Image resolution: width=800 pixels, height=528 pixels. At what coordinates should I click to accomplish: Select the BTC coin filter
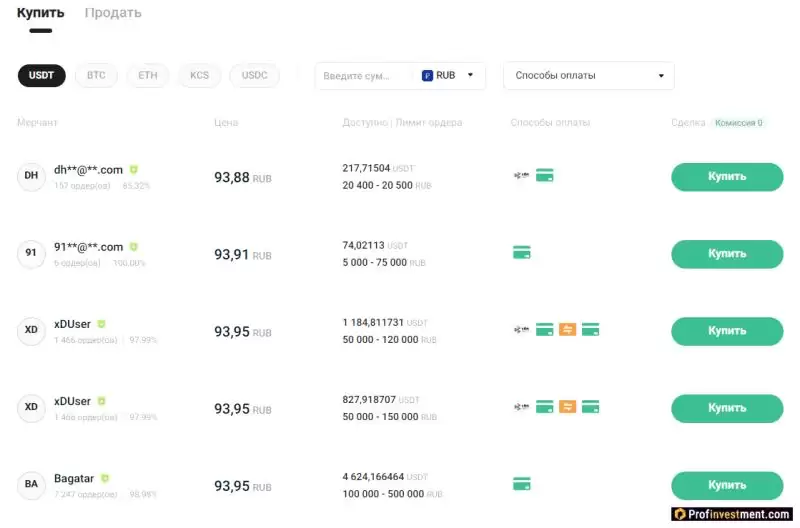click(x=96, y=76)
